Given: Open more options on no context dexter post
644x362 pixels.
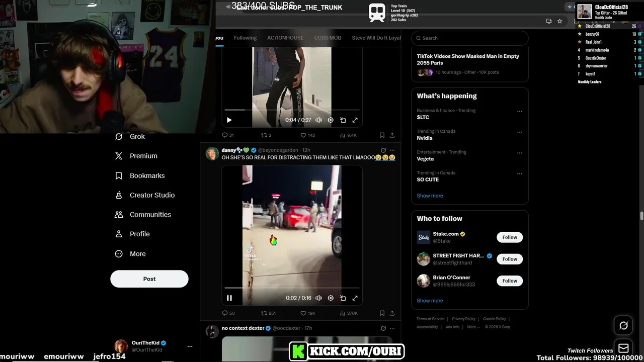Looking at the screenshot, I should (392, 328).
